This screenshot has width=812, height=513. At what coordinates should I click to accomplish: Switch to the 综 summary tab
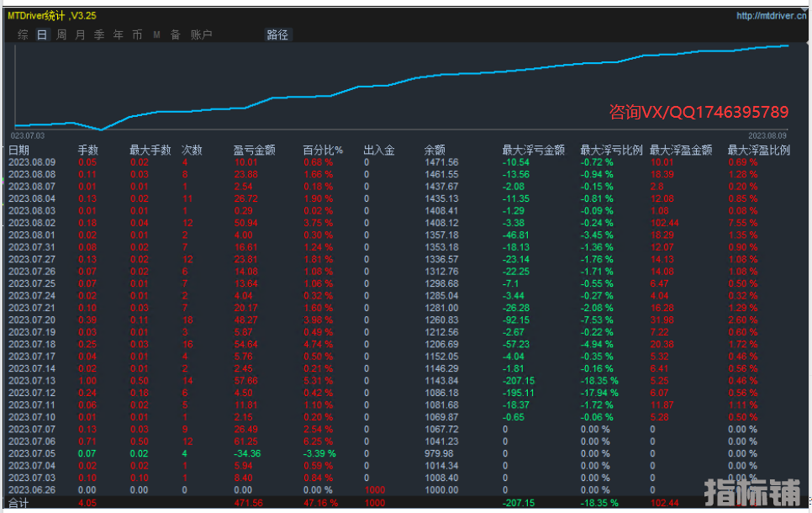point(23,34)
